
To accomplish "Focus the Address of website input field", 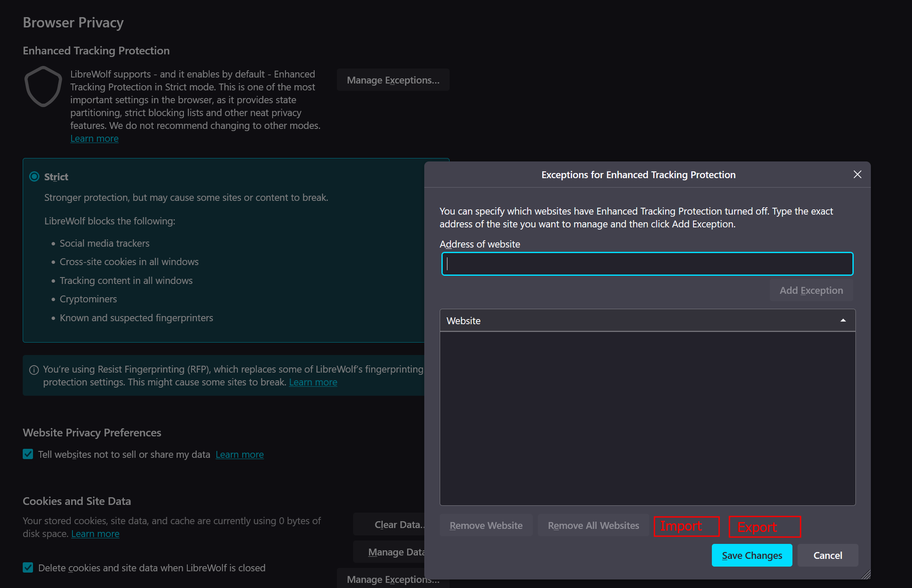I will click(x=647, y=264).
